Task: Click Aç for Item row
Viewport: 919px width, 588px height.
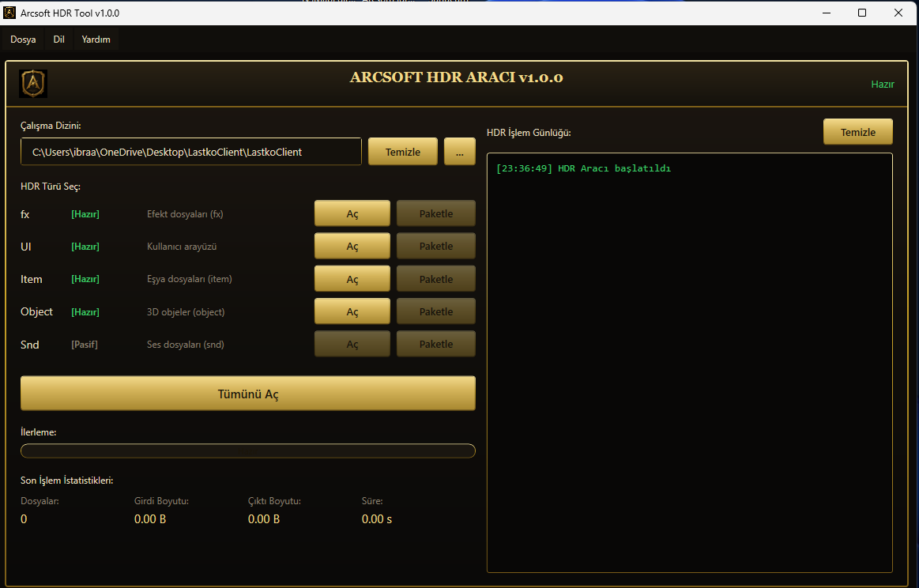Action: pos(352,279)
